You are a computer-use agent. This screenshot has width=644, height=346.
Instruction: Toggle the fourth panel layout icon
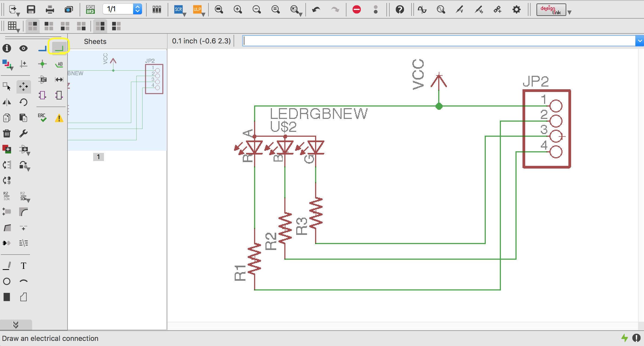tap(81, 26)
